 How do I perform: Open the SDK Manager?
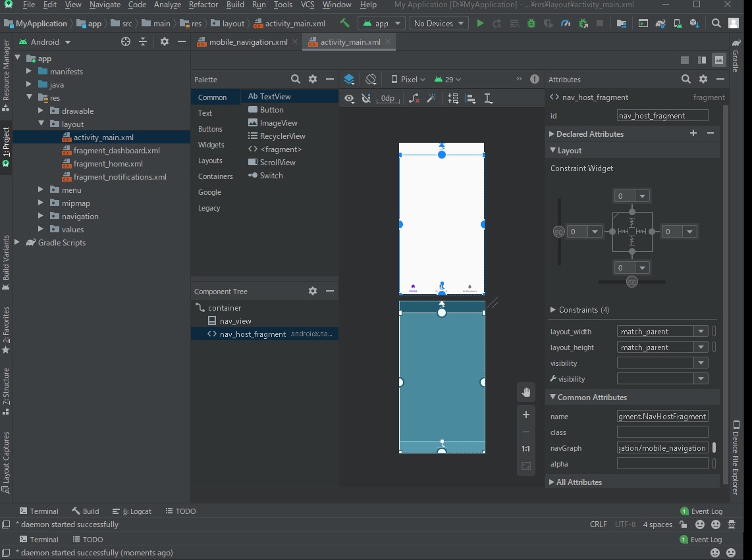click(x=695, y=23)
